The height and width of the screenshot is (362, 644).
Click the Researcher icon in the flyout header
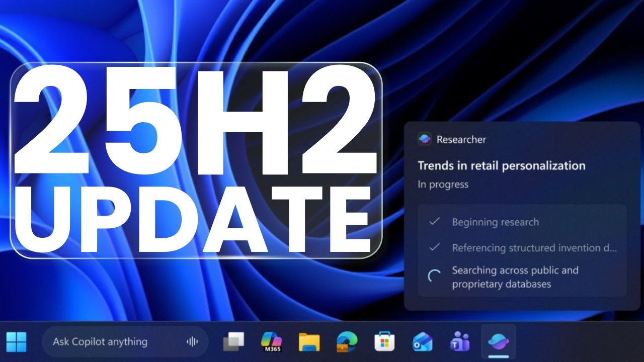[425, 139]
